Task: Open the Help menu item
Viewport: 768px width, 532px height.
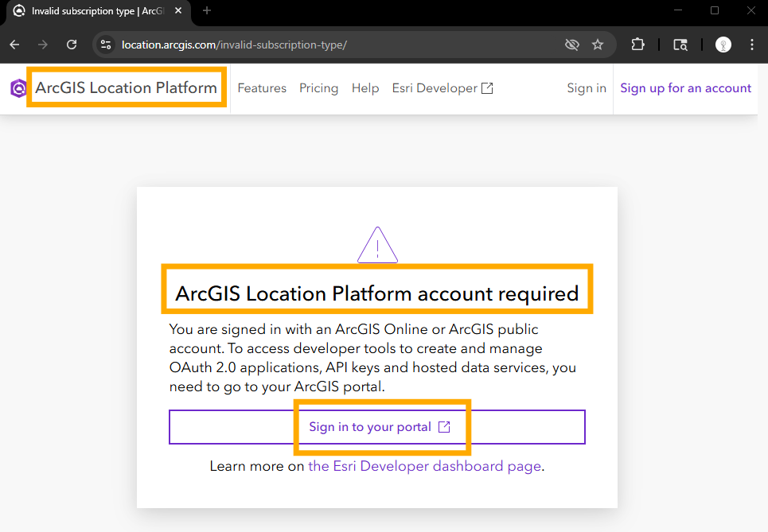Action: [x=365, y=88]
